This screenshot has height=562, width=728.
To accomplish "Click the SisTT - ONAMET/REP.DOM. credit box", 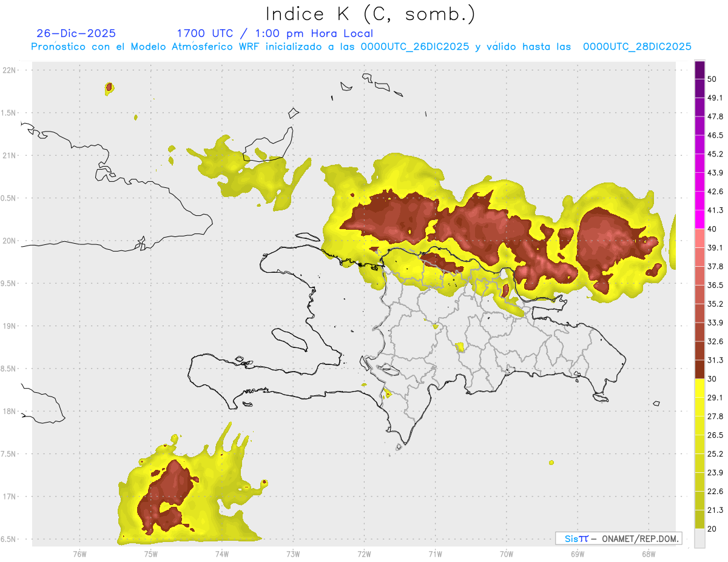I will tap(618, 538).
